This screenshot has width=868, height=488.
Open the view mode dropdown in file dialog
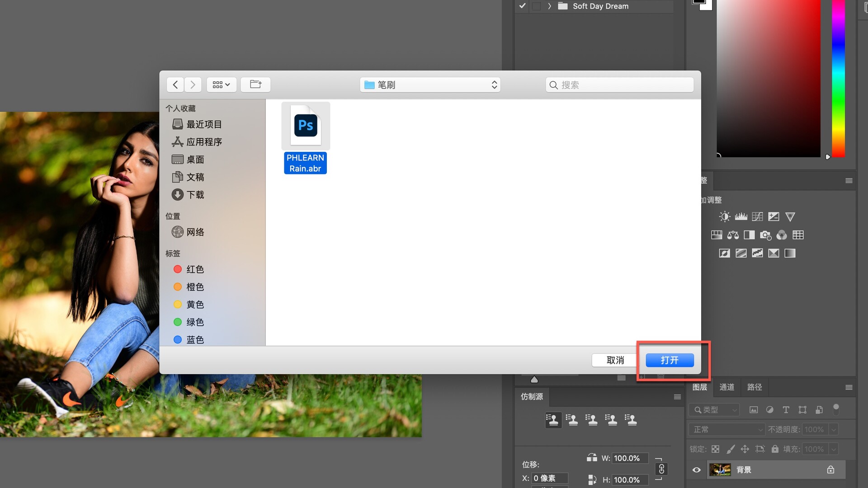point(222,84)
